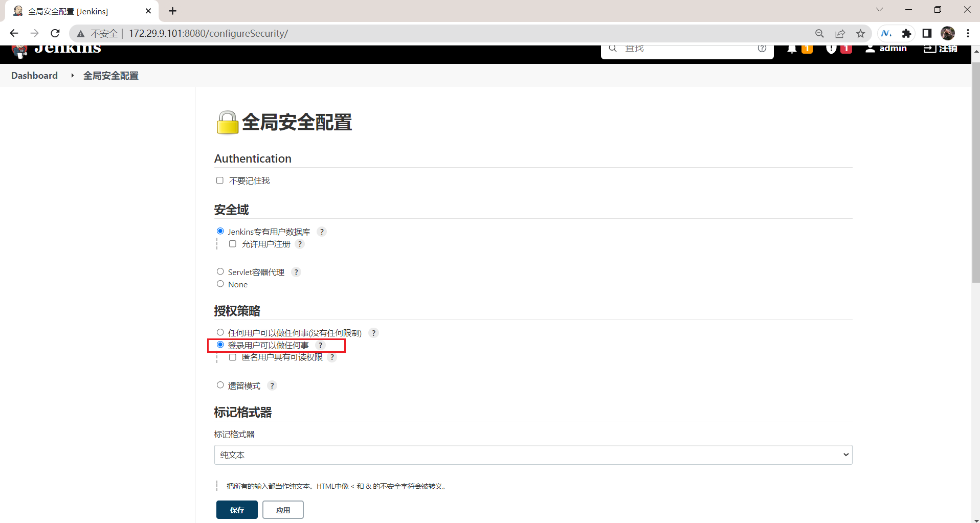Reload the current page
Viewport: 980px width, 523px height.
pos(55,33)
